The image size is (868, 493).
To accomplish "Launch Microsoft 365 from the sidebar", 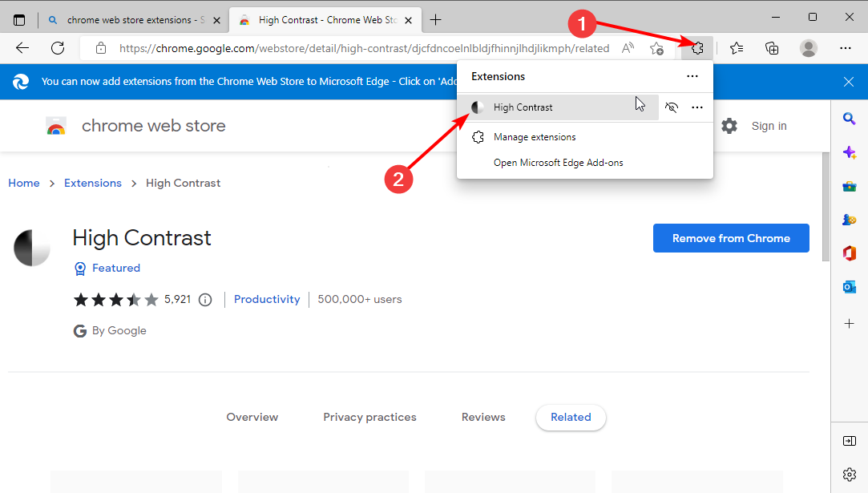I will click(850, 253).
